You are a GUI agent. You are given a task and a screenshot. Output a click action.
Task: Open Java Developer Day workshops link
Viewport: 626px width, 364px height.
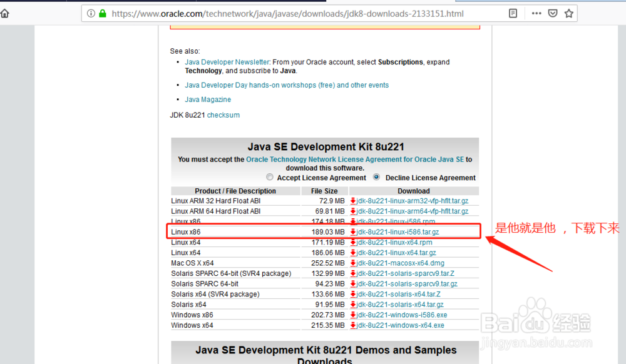[x=287, y=85]
